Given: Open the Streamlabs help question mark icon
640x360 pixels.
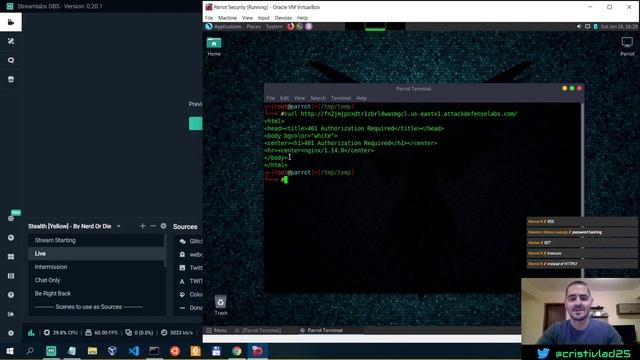Looking at the screenshot, I should [x=11, y=295].
